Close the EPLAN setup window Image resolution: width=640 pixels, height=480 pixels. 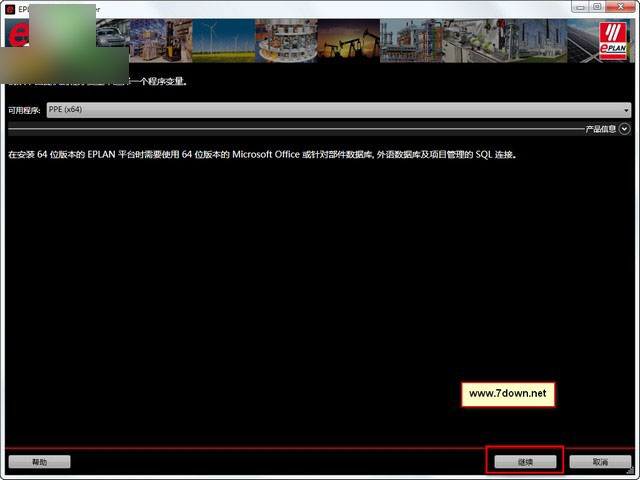(620, 7)
